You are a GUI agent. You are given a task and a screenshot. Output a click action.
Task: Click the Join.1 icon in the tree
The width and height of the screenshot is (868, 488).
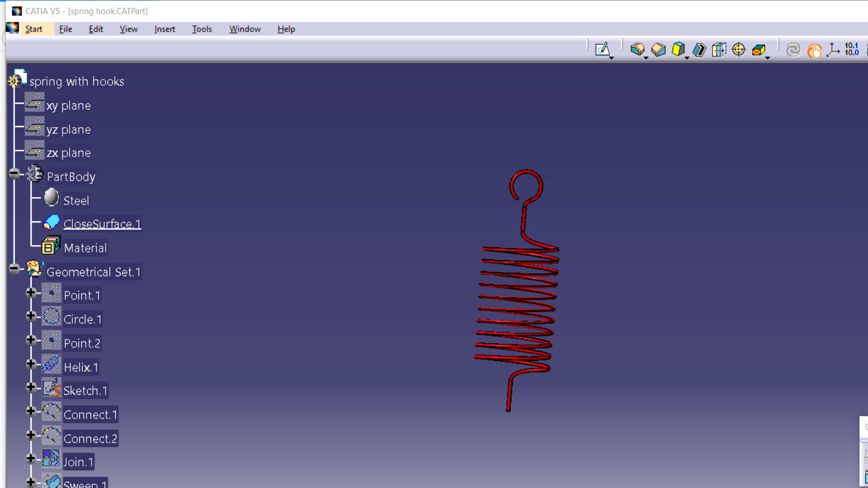[51, 459]
